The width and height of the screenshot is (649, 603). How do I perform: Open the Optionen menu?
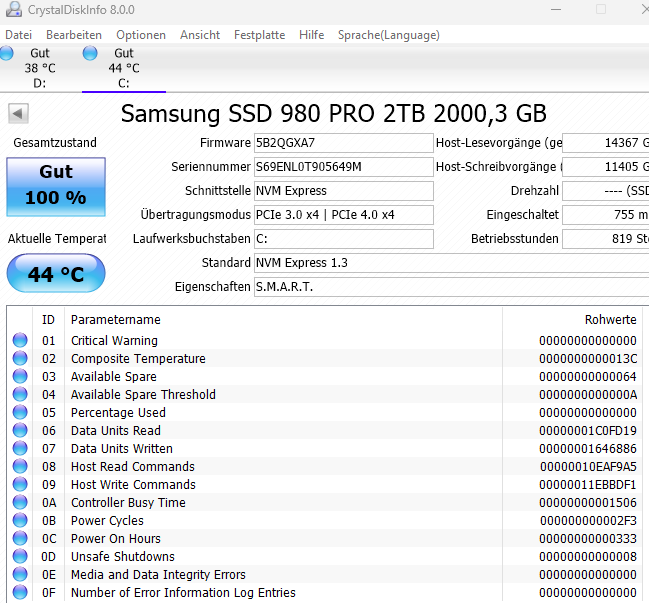[141, 35]
